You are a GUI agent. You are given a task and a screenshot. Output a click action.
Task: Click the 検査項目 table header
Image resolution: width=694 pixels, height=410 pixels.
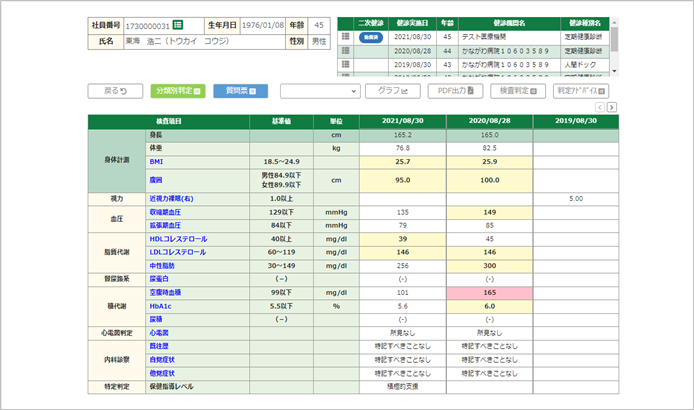click(169, 121)
